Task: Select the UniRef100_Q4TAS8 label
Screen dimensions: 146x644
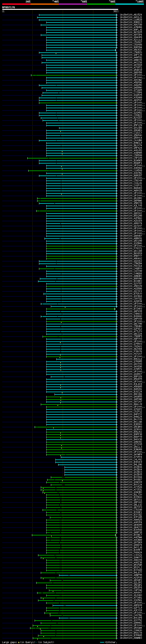Action: (131, 65)
